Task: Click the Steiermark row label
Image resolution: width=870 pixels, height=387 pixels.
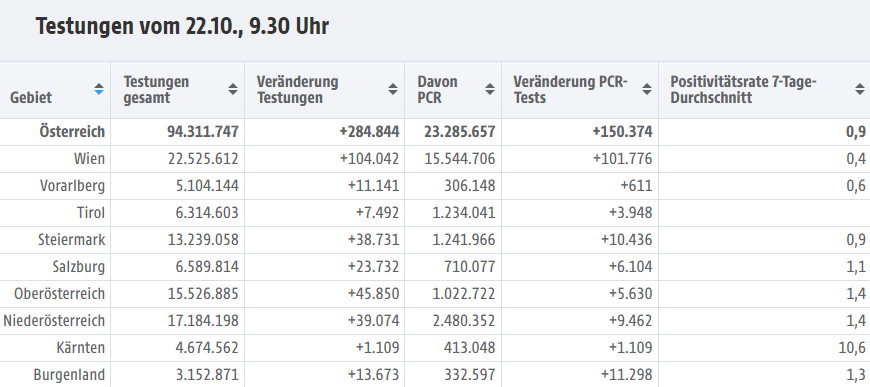Action: (x=72, y=240)
